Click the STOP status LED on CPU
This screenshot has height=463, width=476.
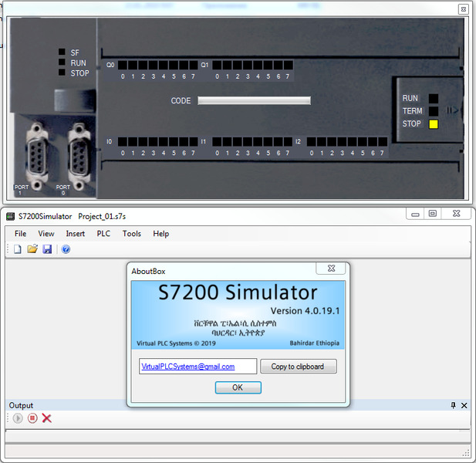[62, 73]
